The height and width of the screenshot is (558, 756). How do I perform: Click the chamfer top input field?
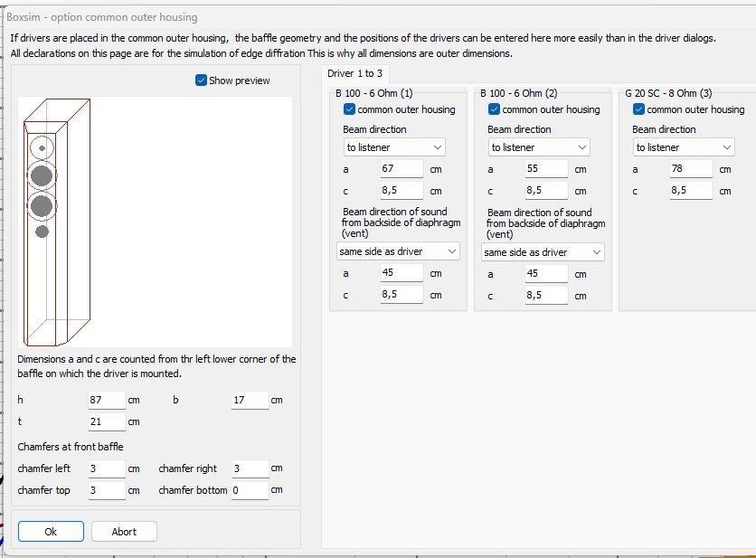click(x=107, y=490)
